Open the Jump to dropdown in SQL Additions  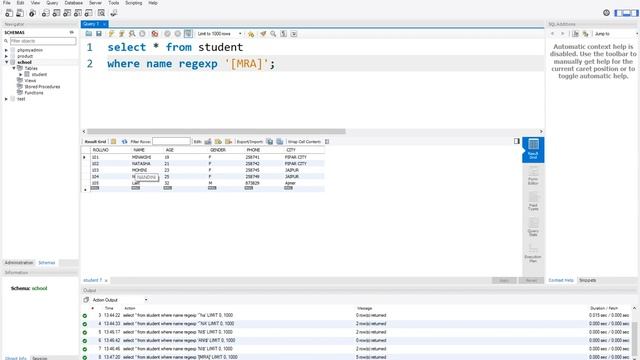tap(616, 34)
